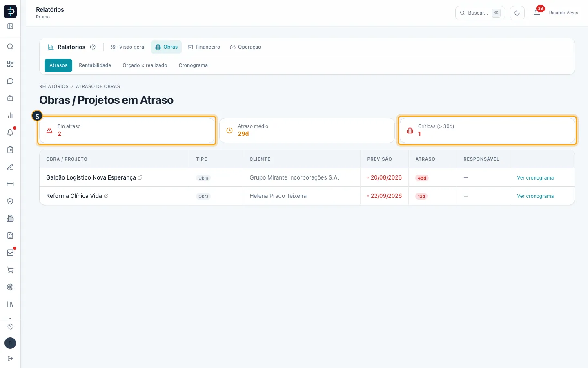Click the Prumo logo in the sidebar
Viewport: 588px width, 368px height.
coord(10,11)
